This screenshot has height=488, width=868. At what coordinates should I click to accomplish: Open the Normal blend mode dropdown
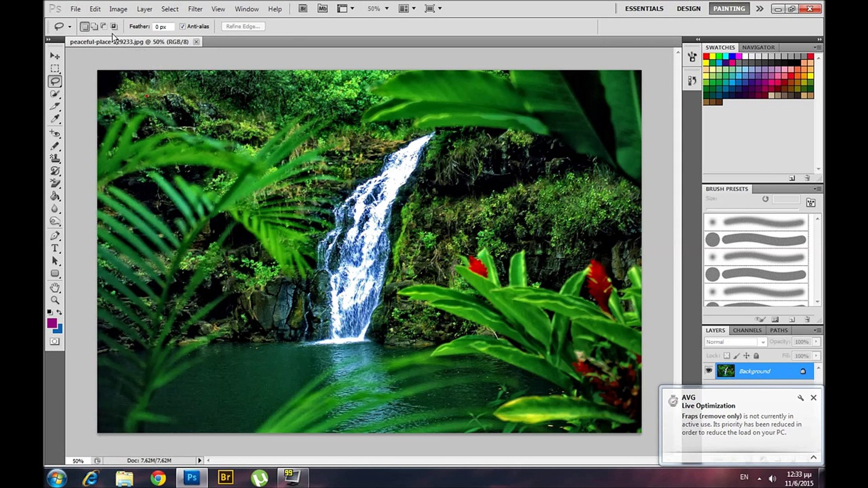[735, 342]
